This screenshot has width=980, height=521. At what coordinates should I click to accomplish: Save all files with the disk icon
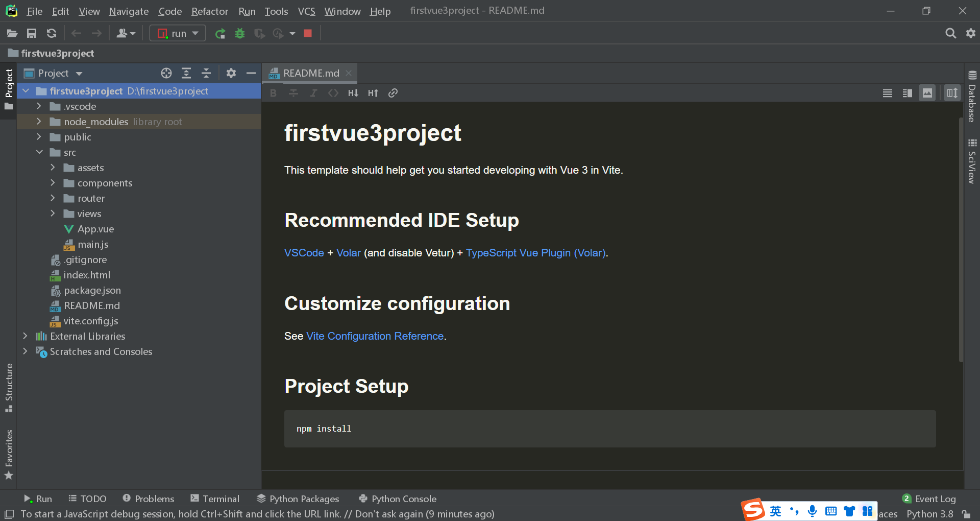32,33
